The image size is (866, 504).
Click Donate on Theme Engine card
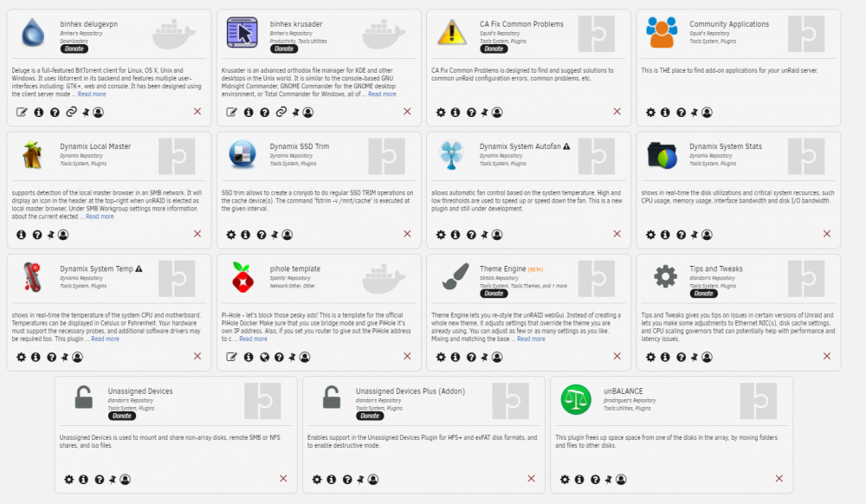coord(494,294)
